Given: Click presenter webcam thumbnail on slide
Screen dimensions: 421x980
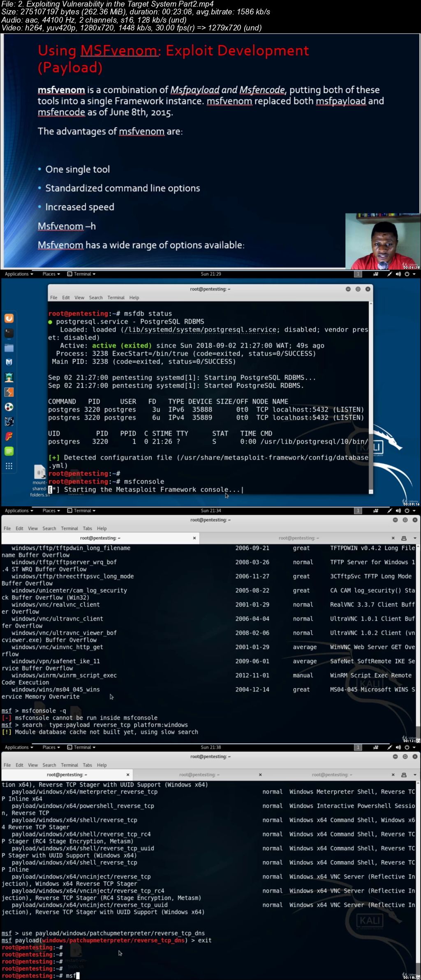Looking at the screenshot, I should tap(382, 241).
